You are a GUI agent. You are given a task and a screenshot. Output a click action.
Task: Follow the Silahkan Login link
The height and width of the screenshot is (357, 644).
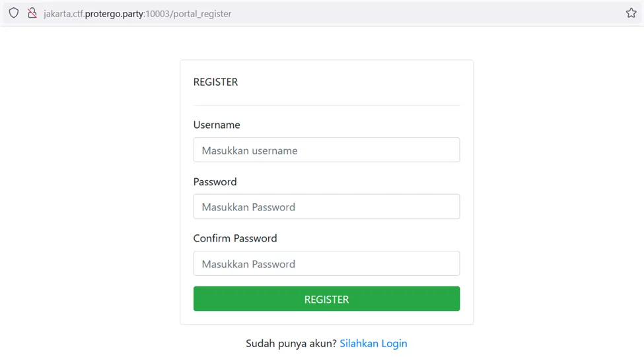click(x=373, y=343)
